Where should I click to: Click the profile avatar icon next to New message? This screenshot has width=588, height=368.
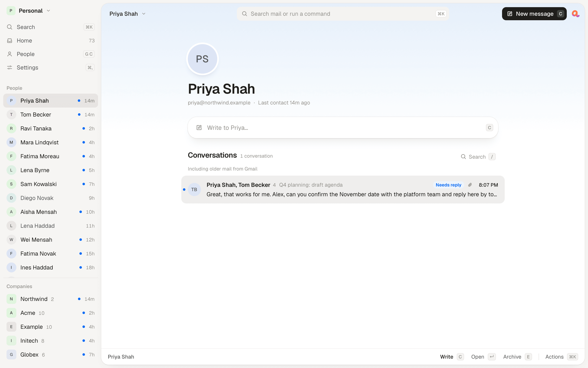coord(575,14)
